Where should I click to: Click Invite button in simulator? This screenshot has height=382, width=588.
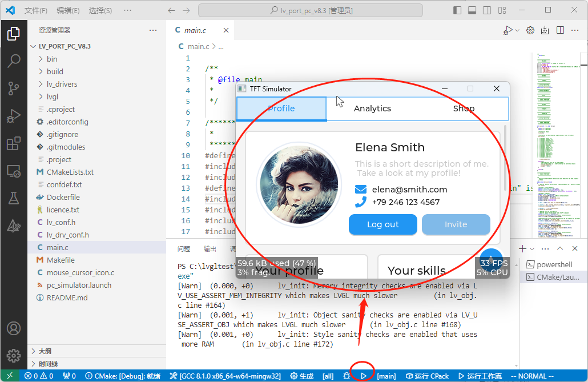[x=456, y=224]
